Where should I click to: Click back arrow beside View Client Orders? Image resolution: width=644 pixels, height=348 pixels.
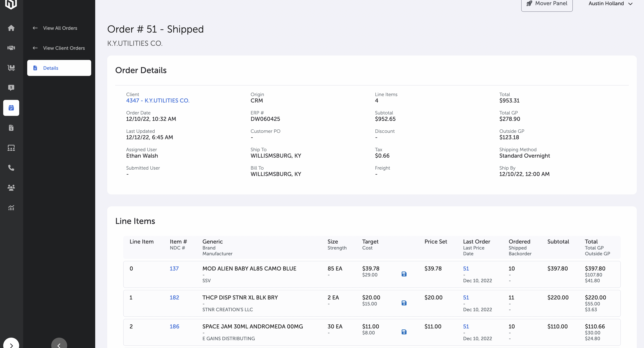click(x=35, y=48)
